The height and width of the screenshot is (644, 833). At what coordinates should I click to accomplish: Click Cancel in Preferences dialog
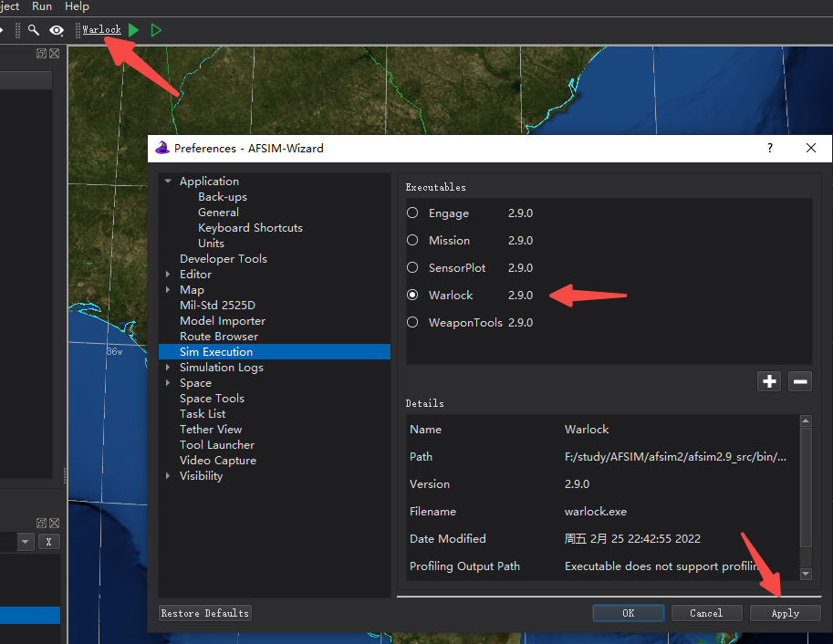point(706,613)
